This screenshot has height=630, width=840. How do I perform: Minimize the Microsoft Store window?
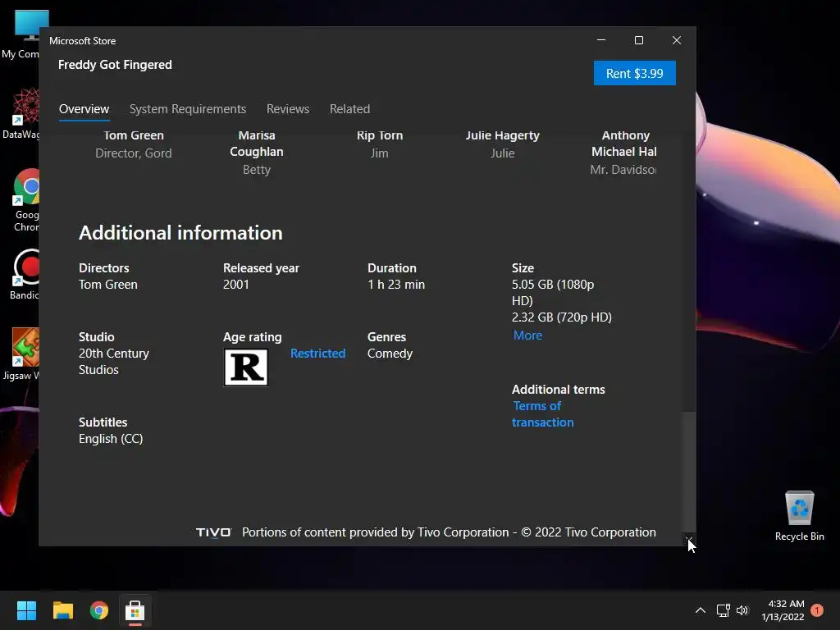pos(601,40)
